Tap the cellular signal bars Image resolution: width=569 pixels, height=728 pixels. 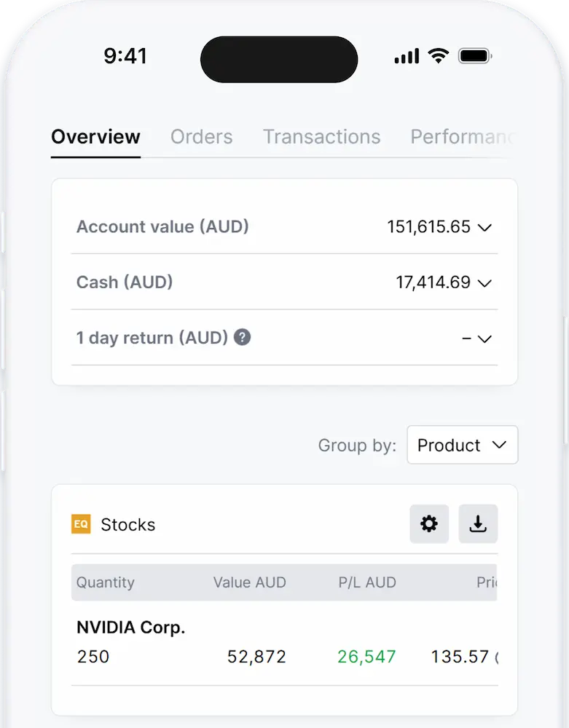[x=407, y=55]
